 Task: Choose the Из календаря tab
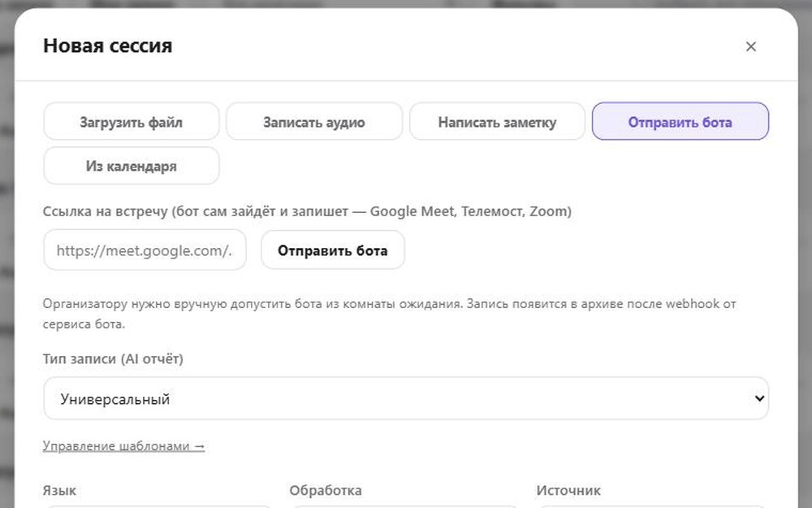point(131,166)
